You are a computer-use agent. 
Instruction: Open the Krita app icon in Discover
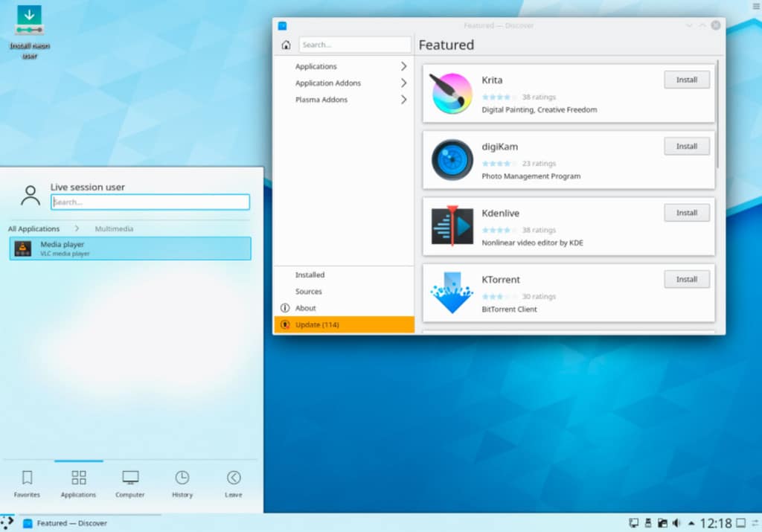point(451,93)
